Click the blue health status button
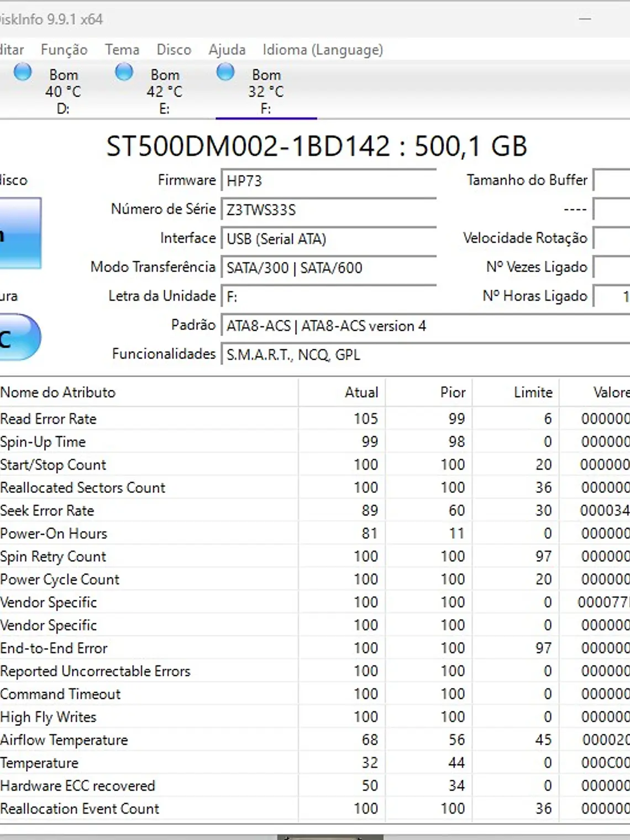Viewport: 630px width, 840px height. (20, 233)
